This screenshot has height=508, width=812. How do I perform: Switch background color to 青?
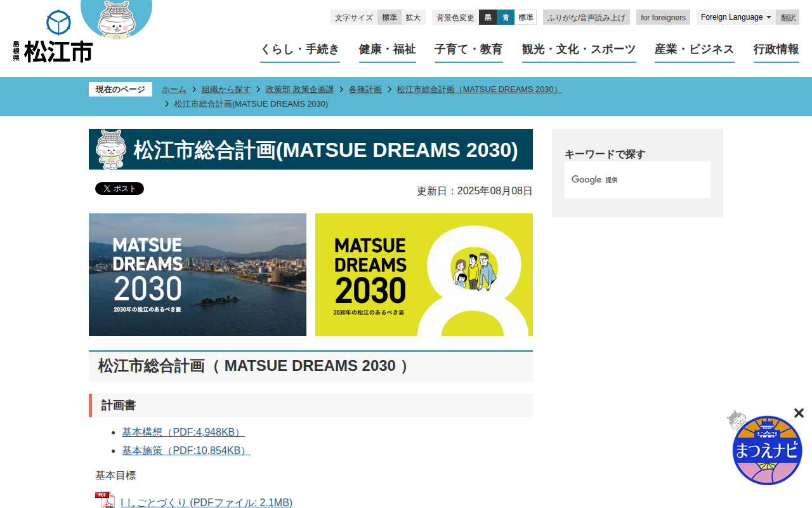[506, 17]
